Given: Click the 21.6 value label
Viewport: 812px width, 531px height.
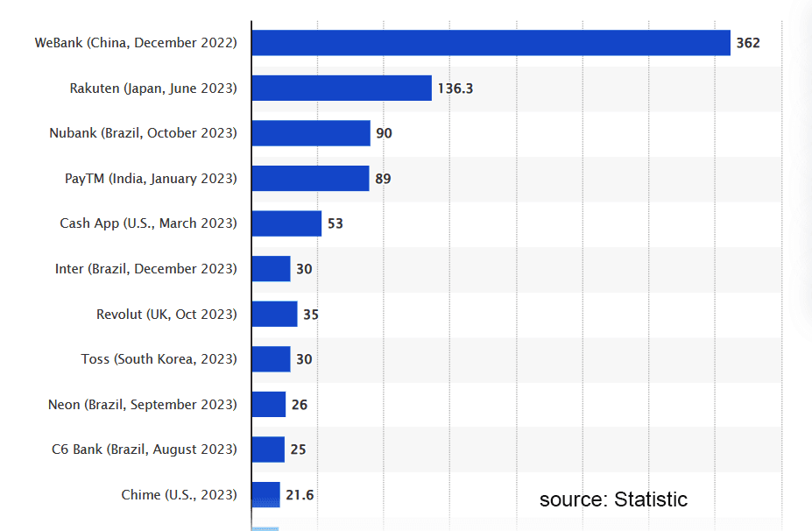Looking at the screenshot, I should pos(300,495).
